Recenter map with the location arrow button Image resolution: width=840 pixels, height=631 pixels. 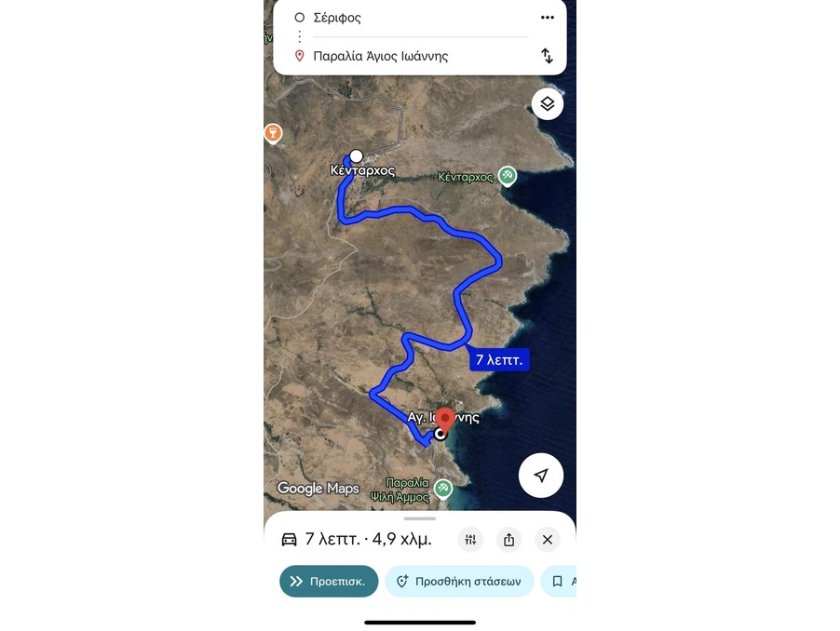point(541,476)
